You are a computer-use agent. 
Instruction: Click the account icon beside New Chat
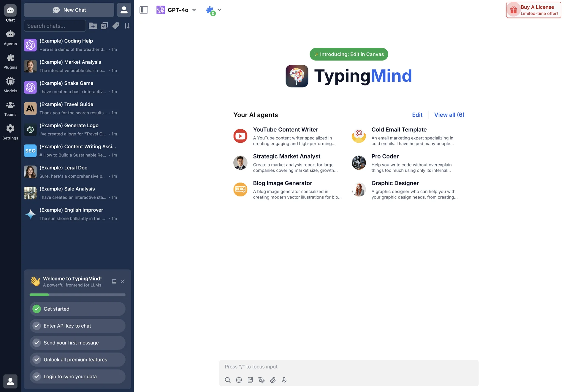[124, 10]
